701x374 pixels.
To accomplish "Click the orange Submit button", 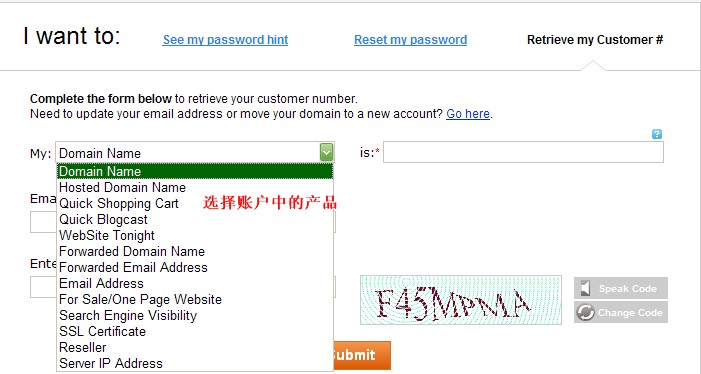I will coord(362,355).
